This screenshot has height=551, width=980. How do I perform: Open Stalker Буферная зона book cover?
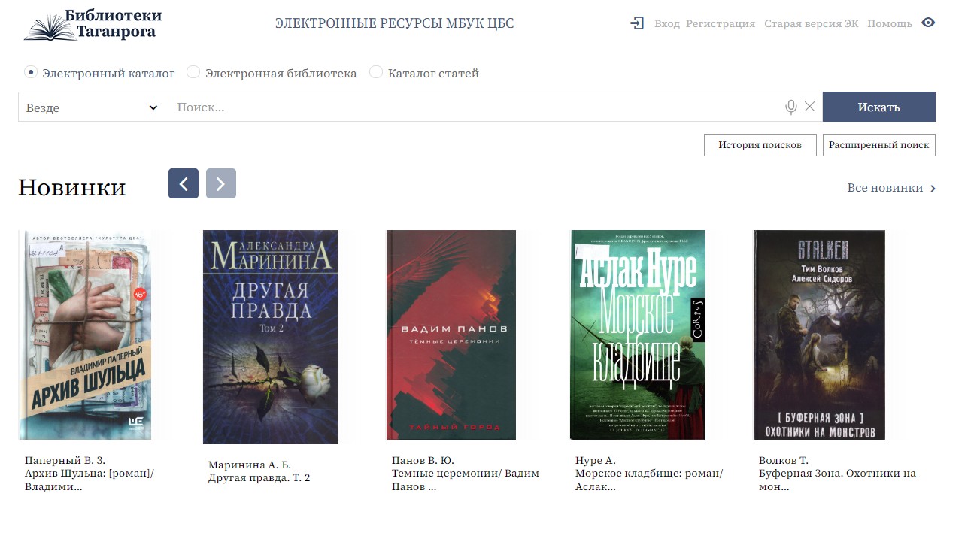819,335
